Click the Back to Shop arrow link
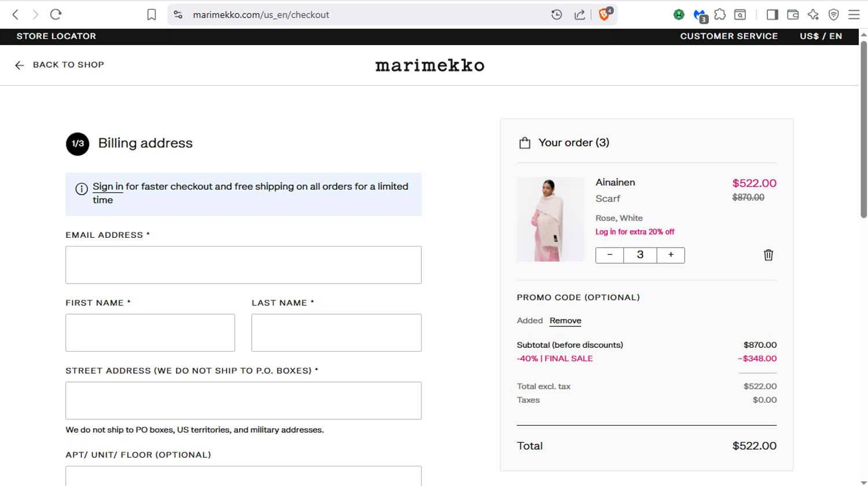 (x=60, y=65)
